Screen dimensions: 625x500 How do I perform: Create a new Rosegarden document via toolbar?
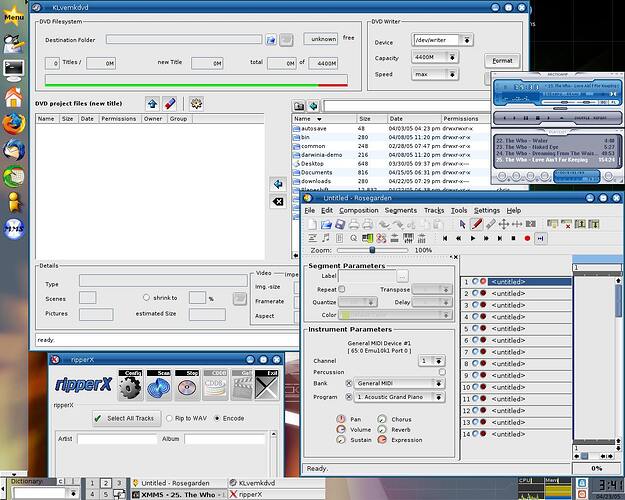coord(312,224)
